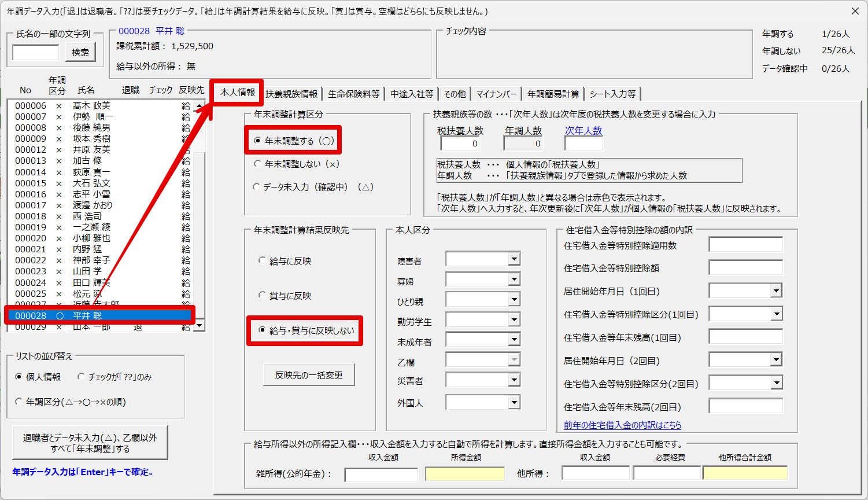Go to 年調簡易計算 tab

[553, 94]
